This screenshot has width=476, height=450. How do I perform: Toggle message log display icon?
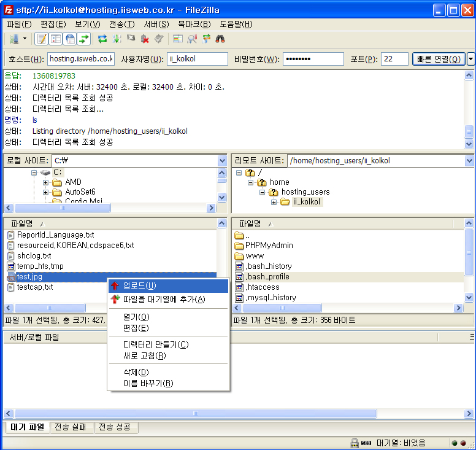click(x=42, y=39)
